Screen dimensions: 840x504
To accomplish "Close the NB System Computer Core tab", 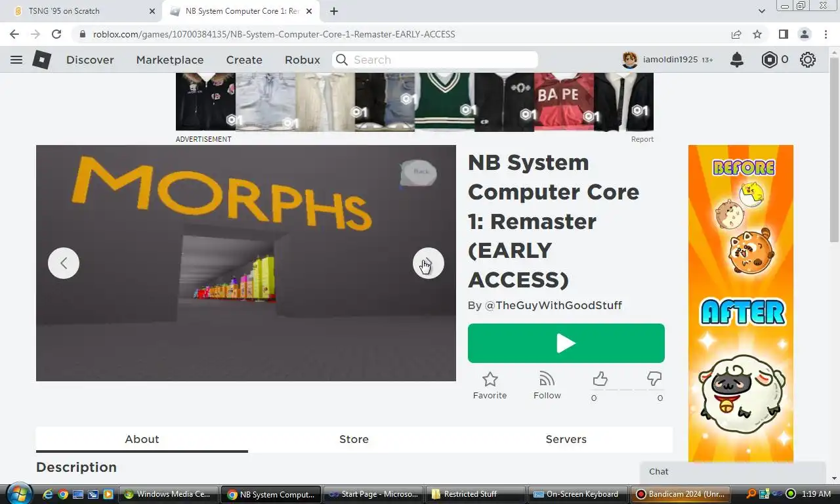I will (x=309, y=11).
